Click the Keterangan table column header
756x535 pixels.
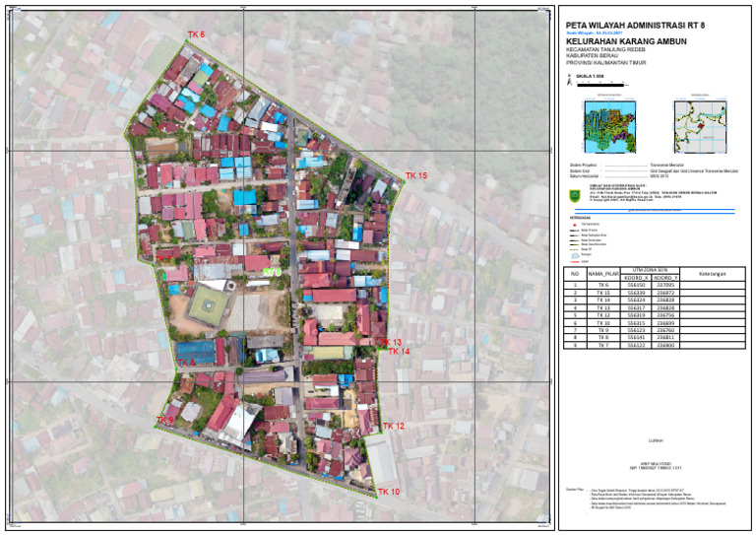coord(713,274)
